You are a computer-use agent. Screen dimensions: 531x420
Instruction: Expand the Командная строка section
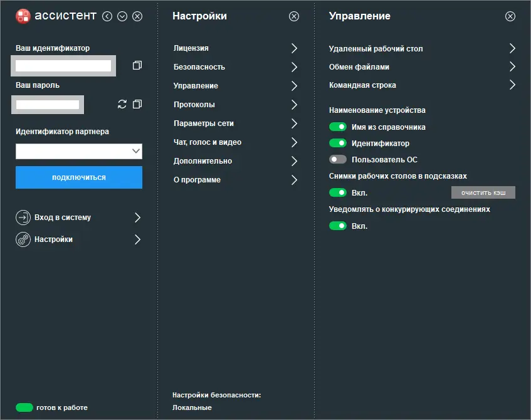512,85
